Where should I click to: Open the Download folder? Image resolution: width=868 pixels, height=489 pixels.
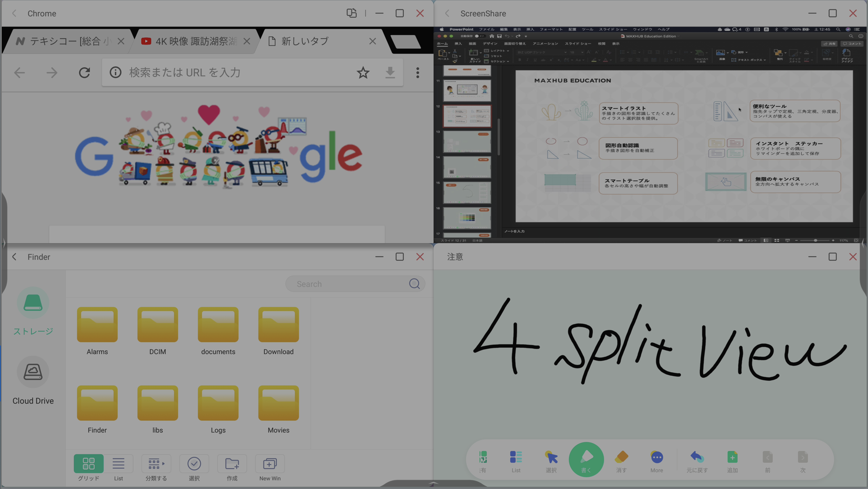[278, 332]
